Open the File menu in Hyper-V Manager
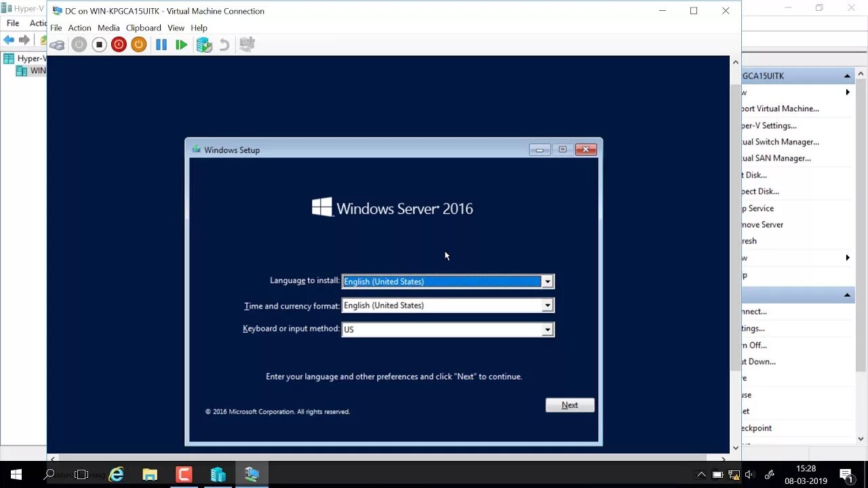Image resolution: width=868 pixels, height=488 pixels. point(13,23)
